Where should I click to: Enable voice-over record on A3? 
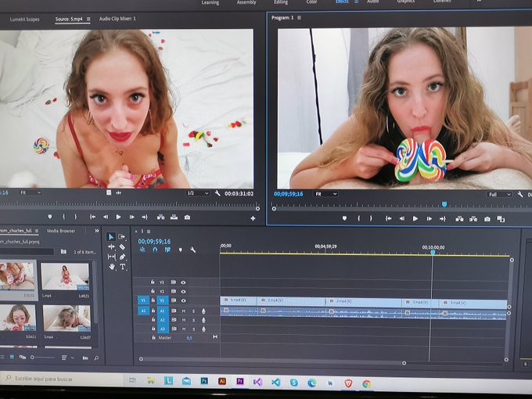pos(203,329)
